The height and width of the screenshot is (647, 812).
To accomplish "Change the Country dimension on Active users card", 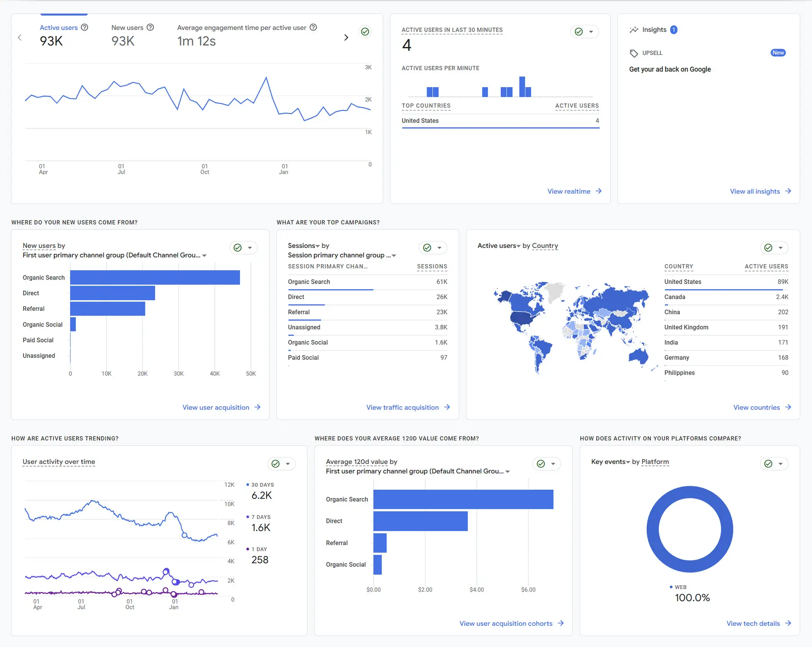I will pyautogui.click(x=545, y=246).
